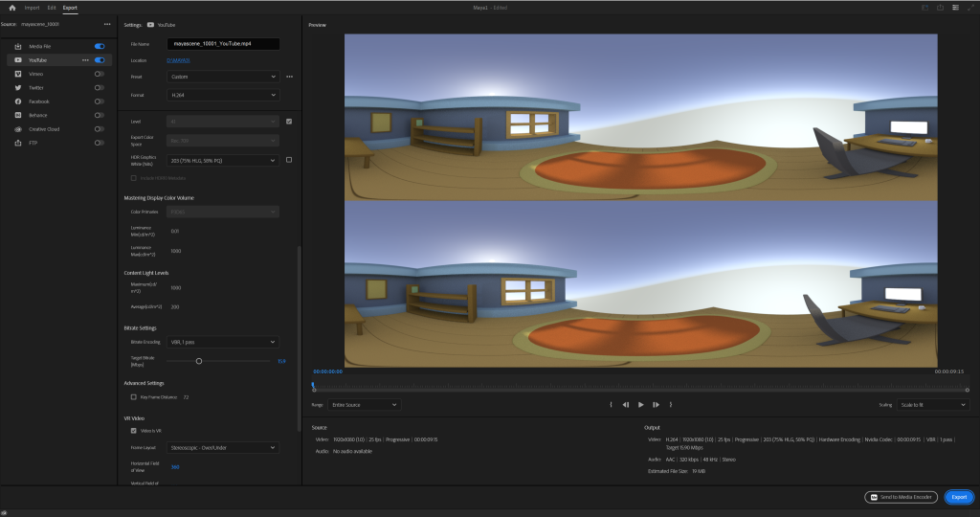The width and height of the screenshot is (980, 517).
Task: Click the current timecode 00:00:00:00
Action: pos(327,371)
